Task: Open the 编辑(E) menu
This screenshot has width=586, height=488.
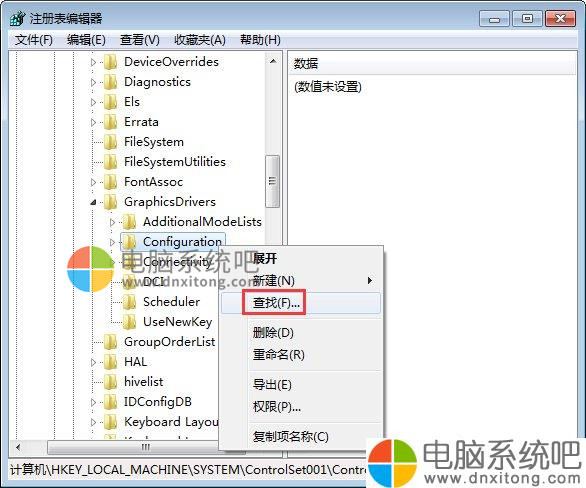Action: tap(86, 40)
